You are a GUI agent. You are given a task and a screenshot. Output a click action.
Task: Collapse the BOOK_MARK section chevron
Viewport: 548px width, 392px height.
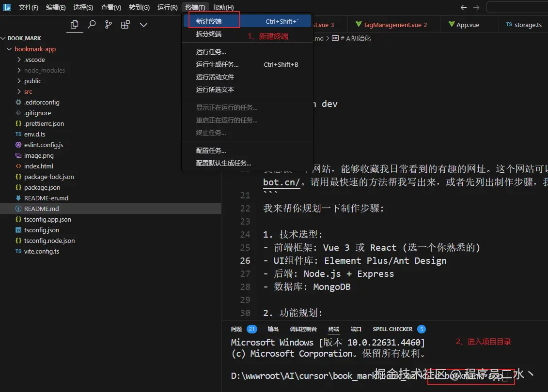click(3, 38)
